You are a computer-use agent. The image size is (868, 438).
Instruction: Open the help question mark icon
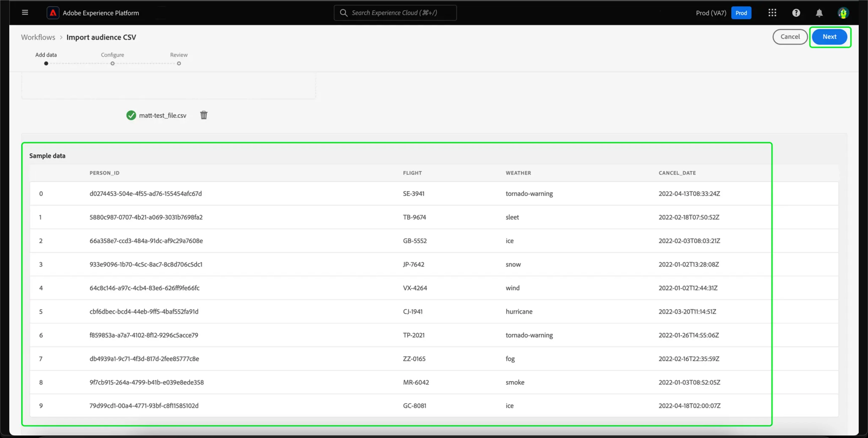(796, 13)
